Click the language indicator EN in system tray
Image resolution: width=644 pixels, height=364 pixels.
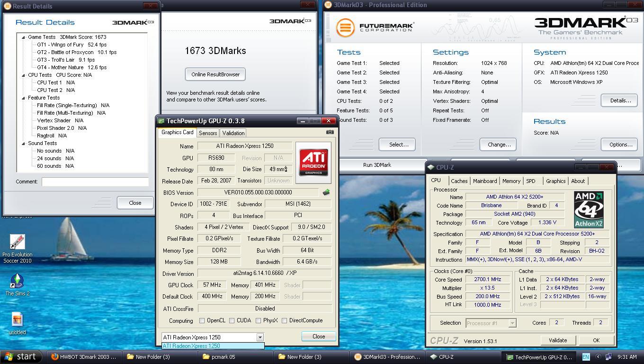pos(586,357)
